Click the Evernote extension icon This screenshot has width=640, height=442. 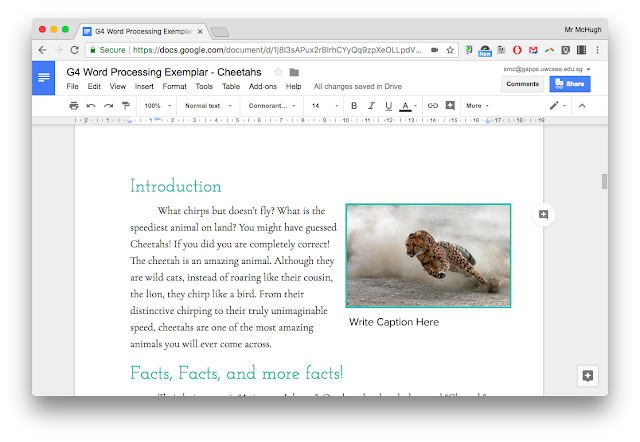469,50
